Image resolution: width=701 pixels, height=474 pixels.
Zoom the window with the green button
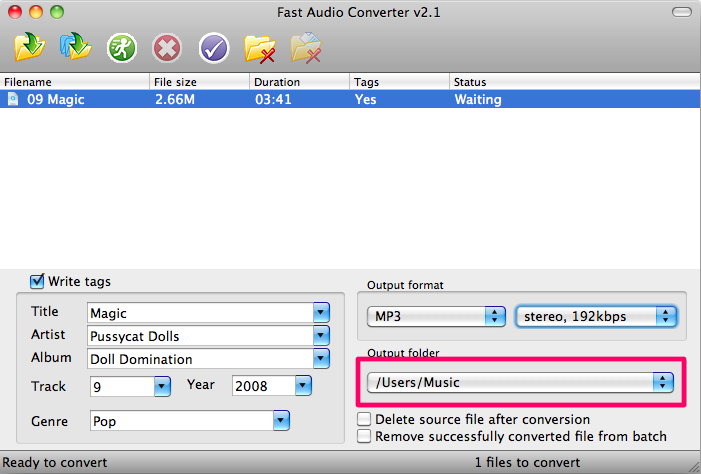coord(57,12)
